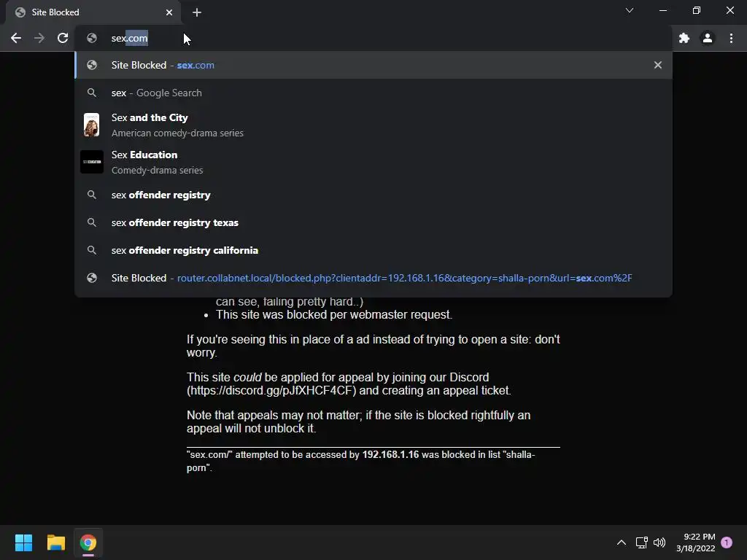
Task: Click globe icon in the address bar
Action: pos(92,38)
